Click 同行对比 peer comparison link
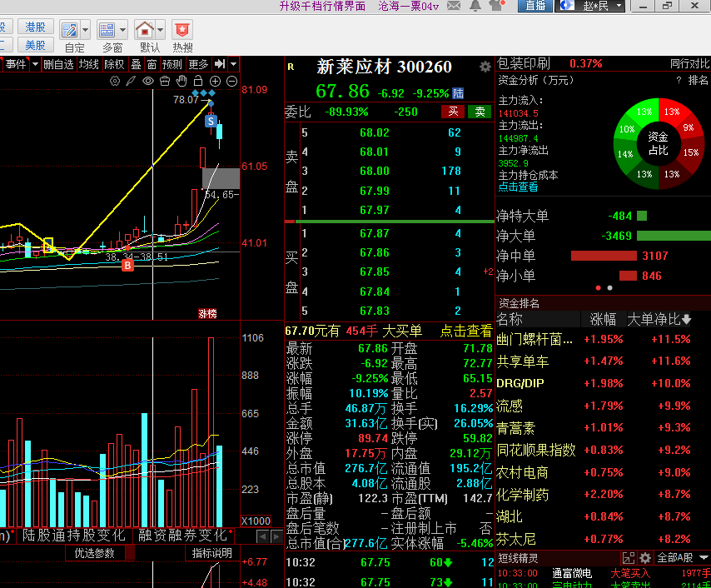The image size is (711, 588). pyautogui.click(x=690, y=64)
